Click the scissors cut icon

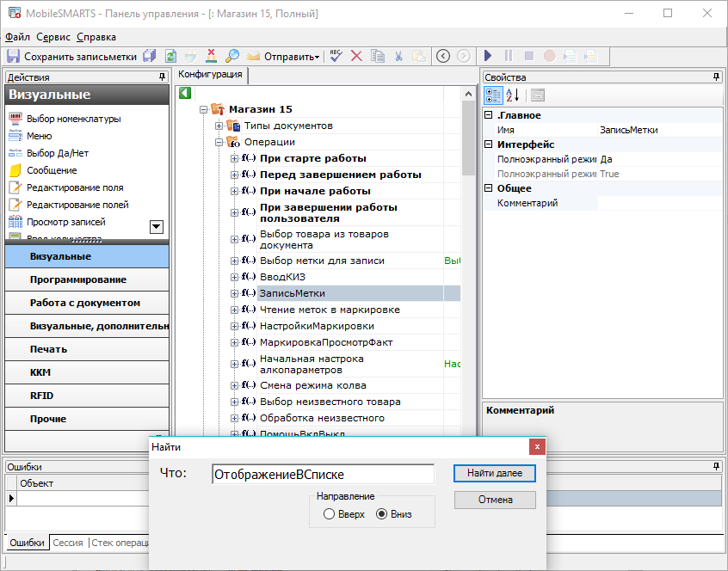pyautogui.click(x=398, y=56)
